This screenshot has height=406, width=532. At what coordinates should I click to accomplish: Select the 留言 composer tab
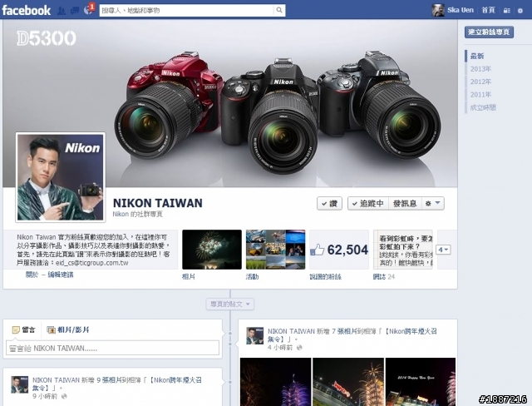point(23,329)
